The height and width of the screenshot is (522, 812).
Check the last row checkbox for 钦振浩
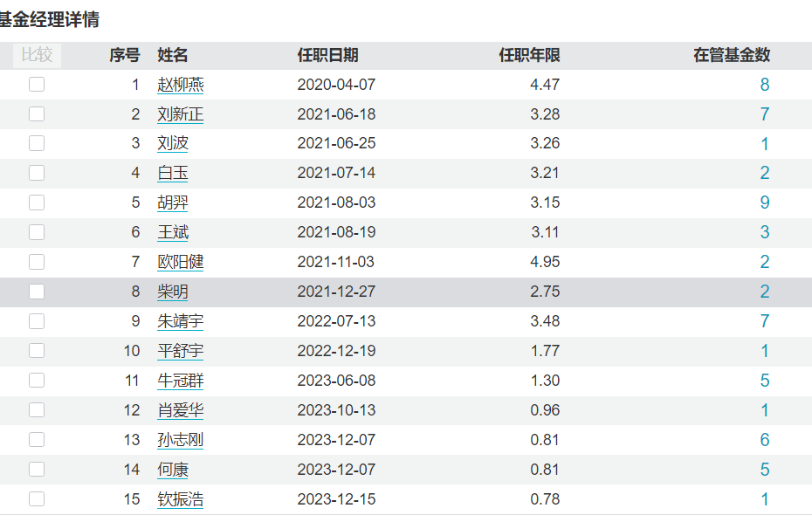pos(36,498)
